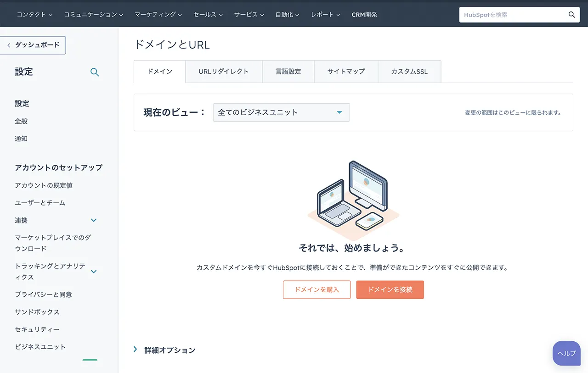Open マーケットプレイスでのダウンロード in sidebar
588x373 pixels.
(x=53, y=243)
